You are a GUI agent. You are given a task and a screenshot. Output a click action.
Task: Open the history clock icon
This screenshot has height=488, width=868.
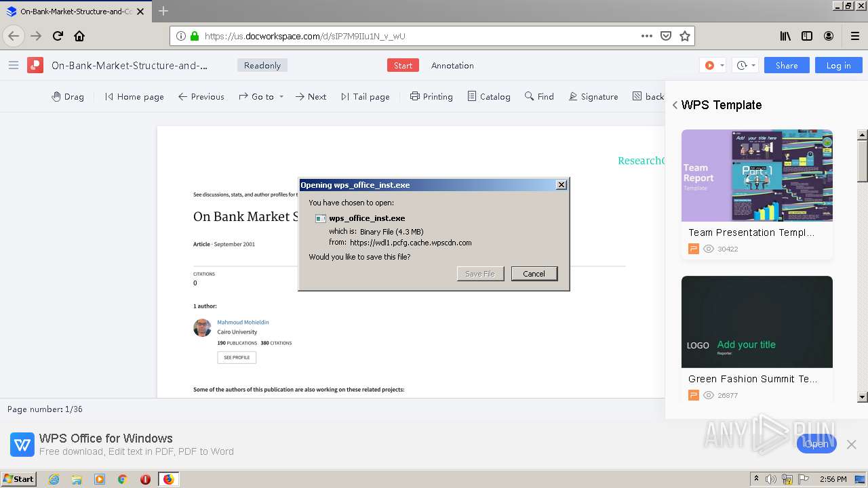pyautogui.click(x=742, y=65)
